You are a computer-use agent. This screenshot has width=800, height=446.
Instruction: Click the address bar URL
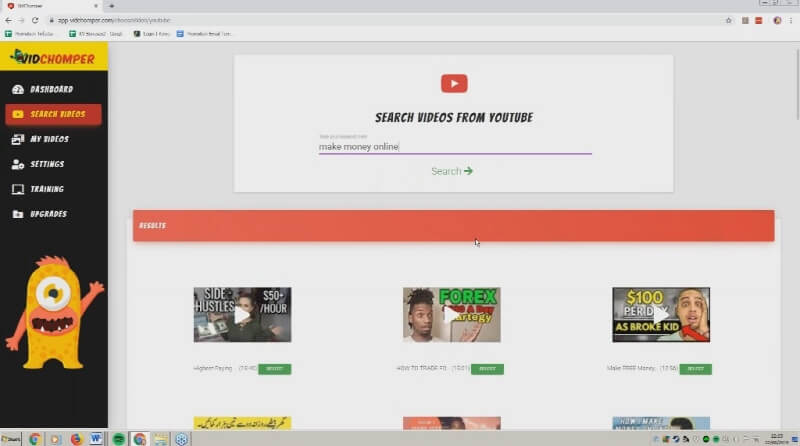[x=114, y=20]
